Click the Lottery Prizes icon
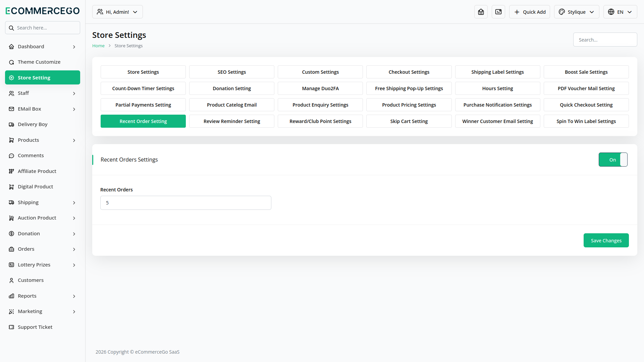 tap(11, 265)
